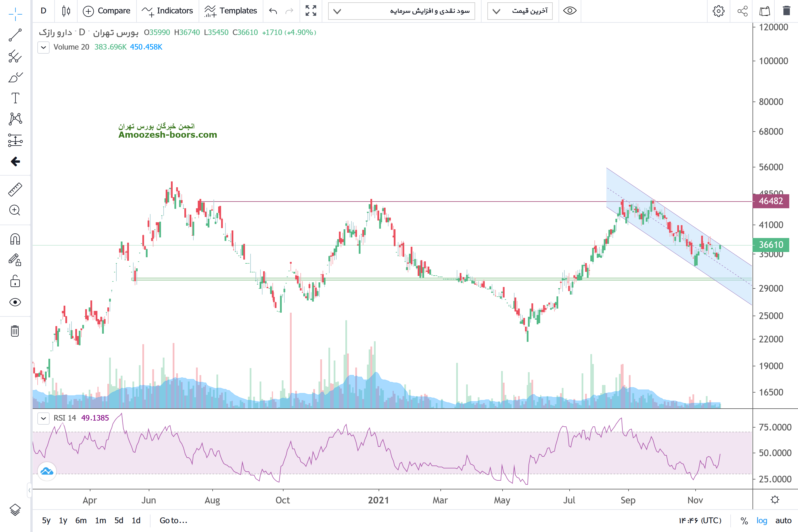This screenshot has height=532, width=798.
Task: Select the trend line drawing tool
Action: tap(15, 35)
